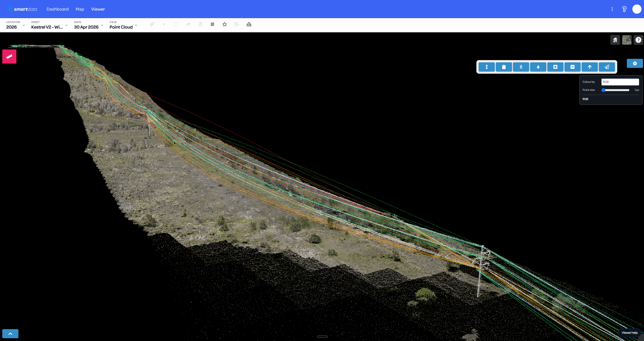Click the fullscreen brackets icon

pos(176,24)
